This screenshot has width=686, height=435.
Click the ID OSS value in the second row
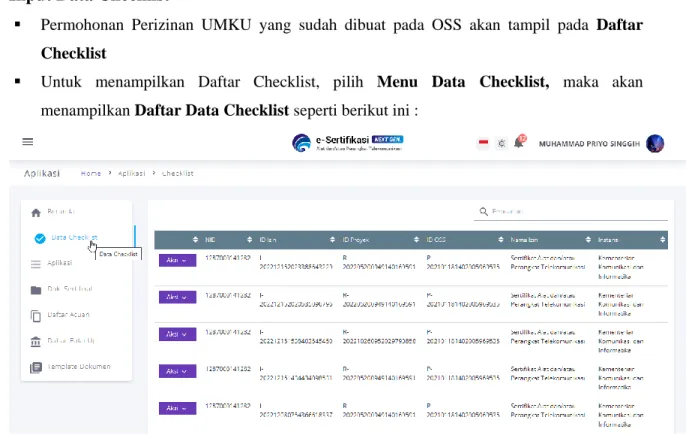463,300
